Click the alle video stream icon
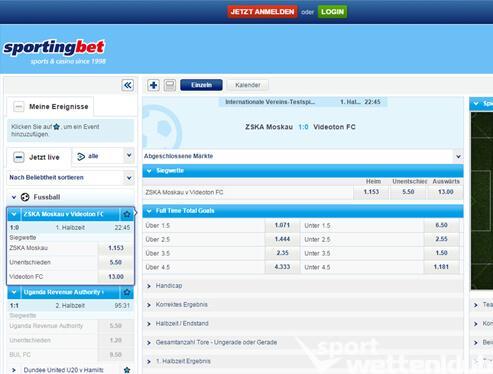 coord(81,156)
